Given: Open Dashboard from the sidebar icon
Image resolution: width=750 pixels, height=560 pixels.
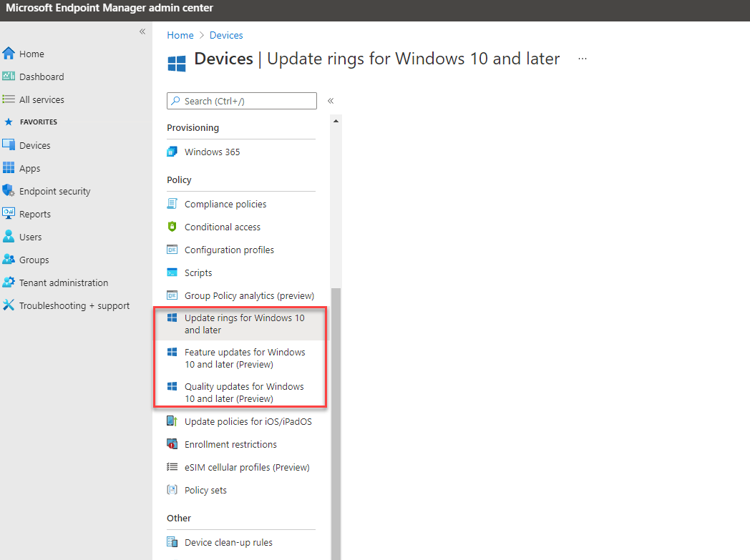Looking at the screenshot, I should click(x=9, y=77).
